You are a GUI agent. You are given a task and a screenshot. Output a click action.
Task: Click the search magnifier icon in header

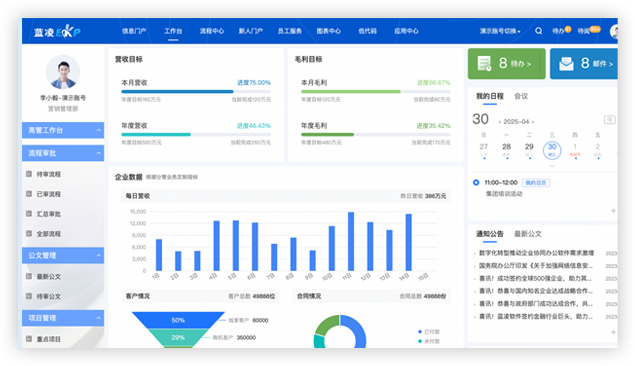pos(538,31)
